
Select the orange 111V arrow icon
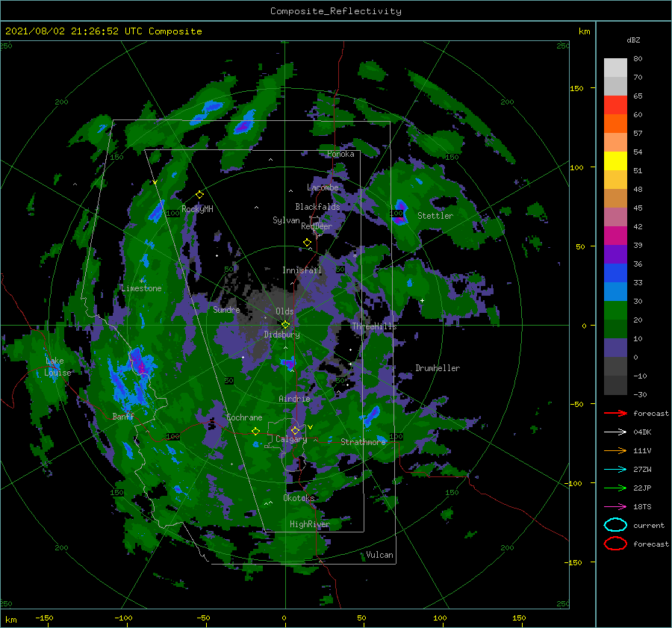pyautogui.click(x=615, y=450)
